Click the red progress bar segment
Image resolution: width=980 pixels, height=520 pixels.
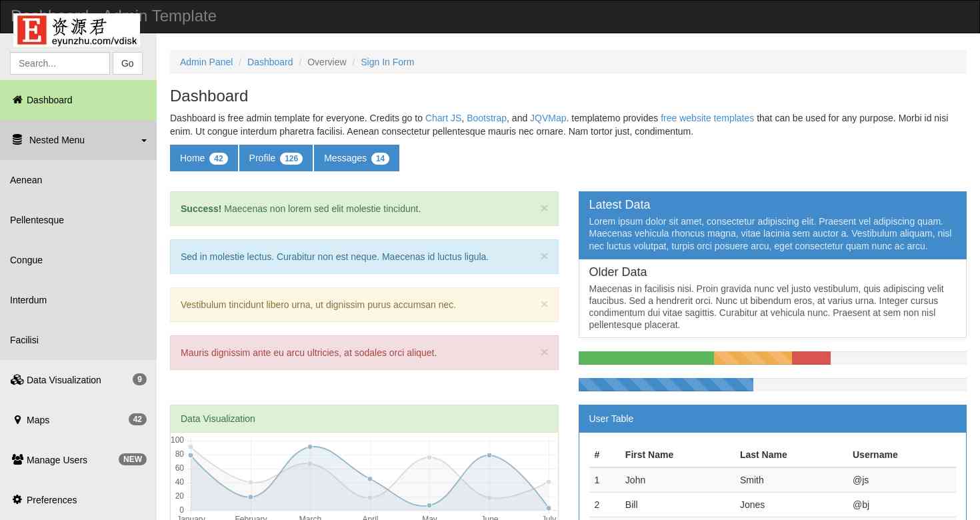pyautogui.click(x=811, y=358)
